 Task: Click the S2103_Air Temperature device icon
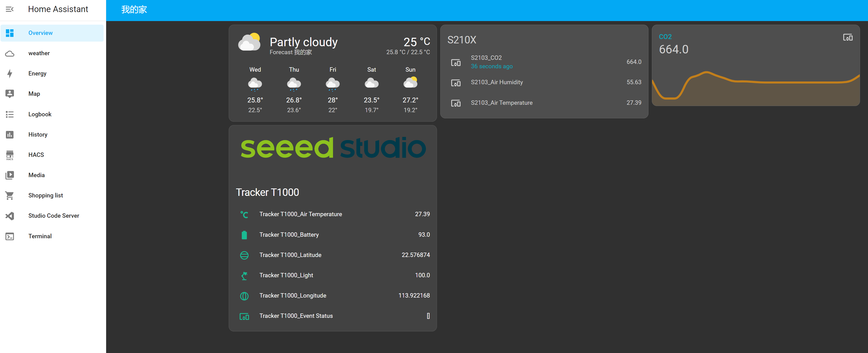click(x=456, y=103)
